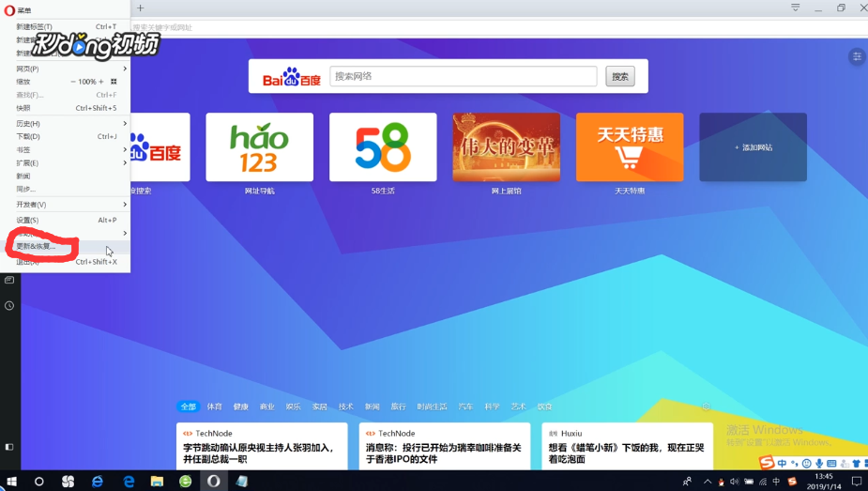Open File Explorer from the taskbar

pyautogui.click(x=157, y=481)
